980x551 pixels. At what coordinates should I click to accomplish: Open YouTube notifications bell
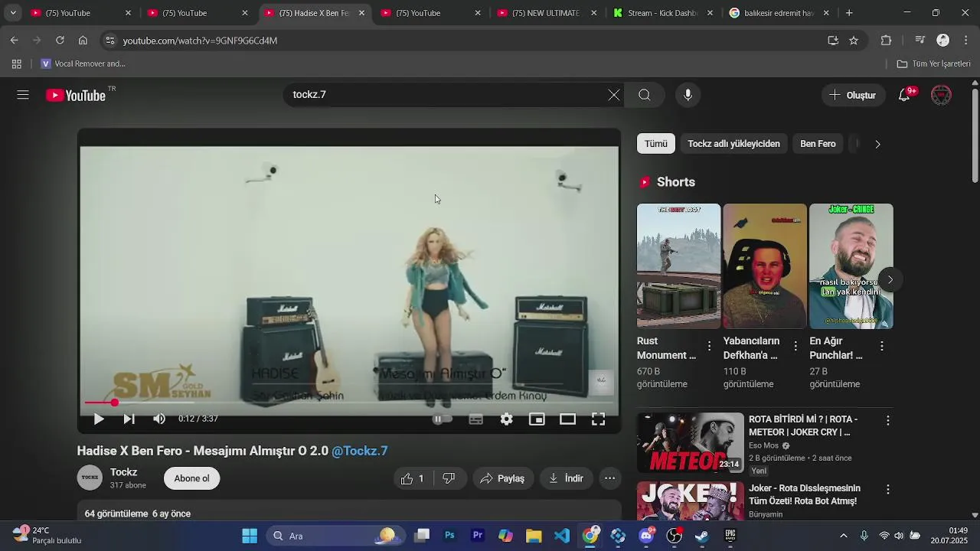coord(905,95)
